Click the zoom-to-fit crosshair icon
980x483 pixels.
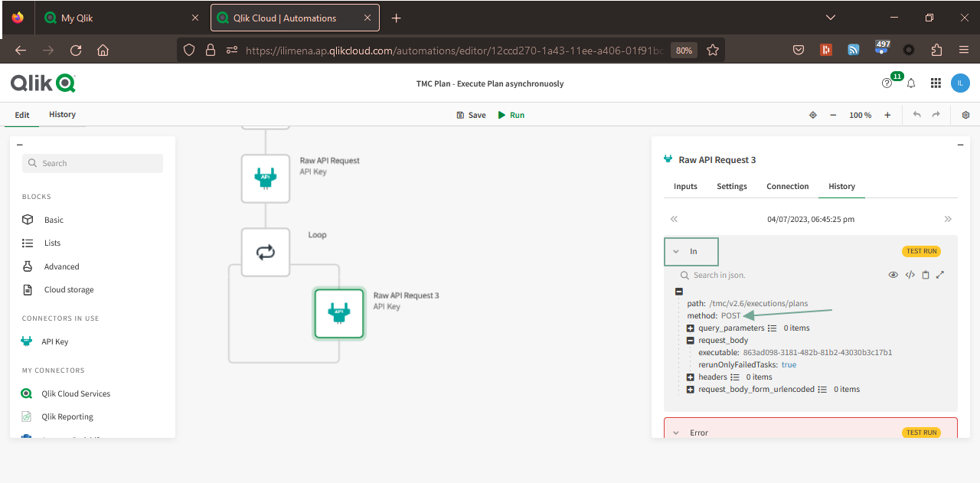812,115
